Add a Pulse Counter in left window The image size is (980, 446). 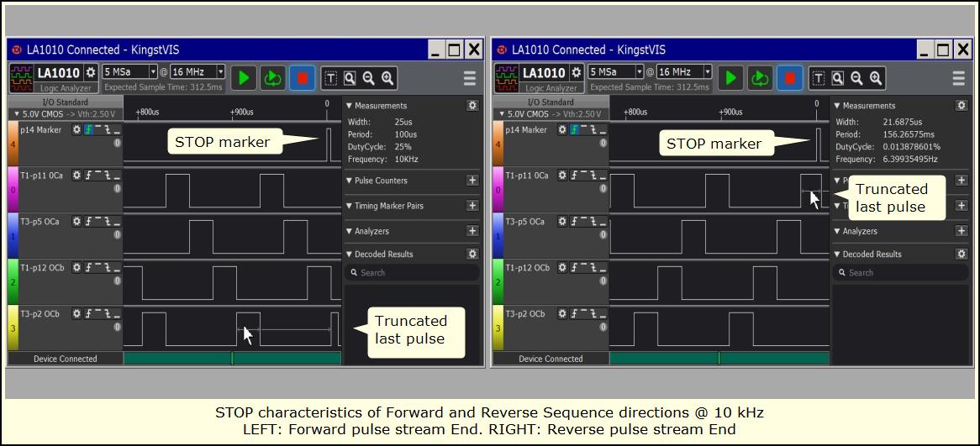point(472,181)
